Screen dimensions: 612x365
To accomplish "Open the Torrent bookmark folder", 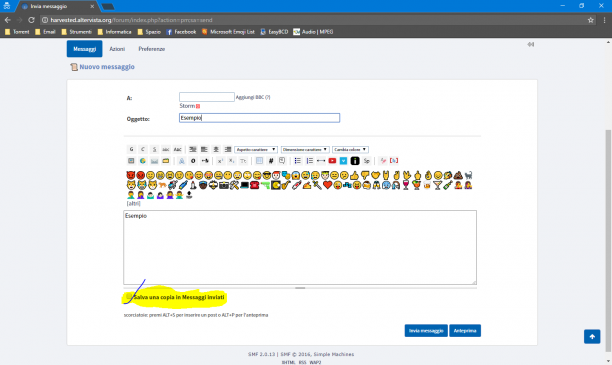I will pos(17,32).
